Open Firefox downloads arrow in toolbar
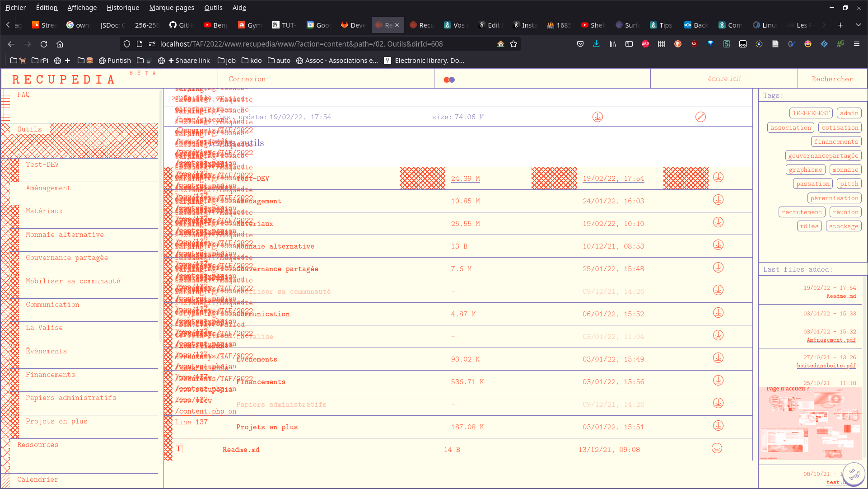 pos(596,44)
